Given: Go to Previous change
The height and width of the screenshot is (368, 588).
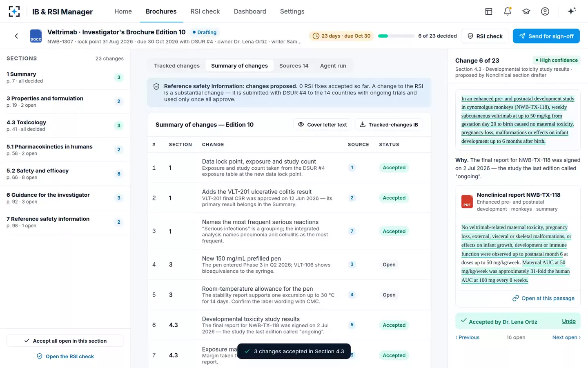Looking at the screenshot, I should click(468, 337).
